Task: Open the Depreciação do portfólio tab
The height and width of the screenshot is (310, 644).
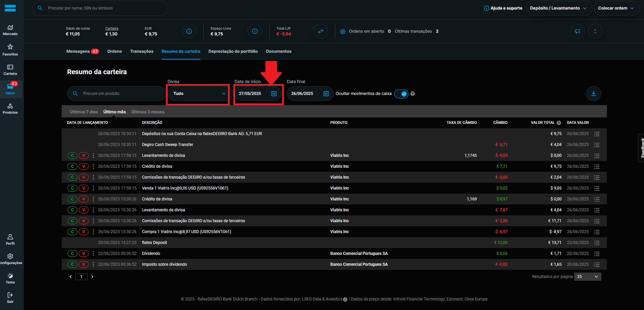Action: 233,51
